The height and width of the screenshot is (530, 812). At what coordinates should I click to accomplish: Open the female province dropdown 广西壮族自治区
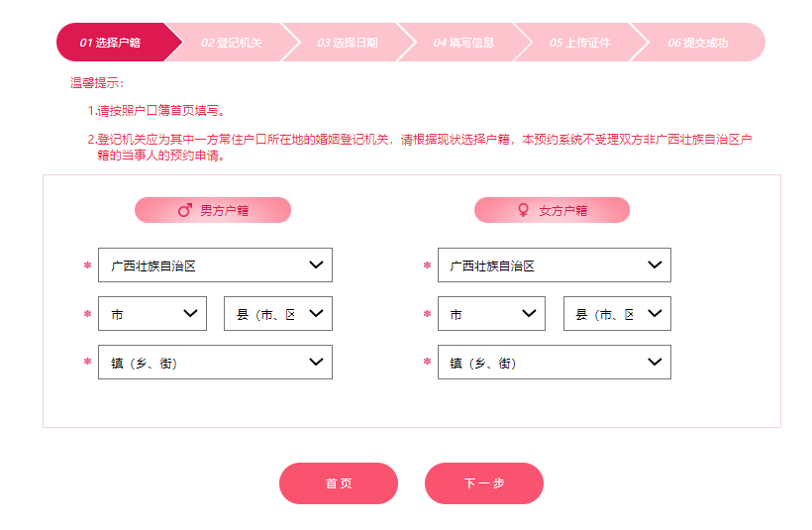click(x=555, y=265)
